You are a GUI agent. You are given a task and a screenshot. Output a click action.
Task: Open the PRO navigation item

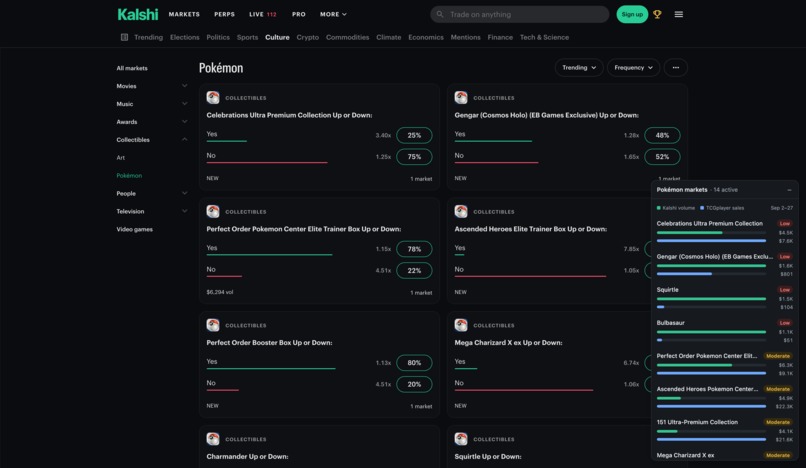point(299,14)
